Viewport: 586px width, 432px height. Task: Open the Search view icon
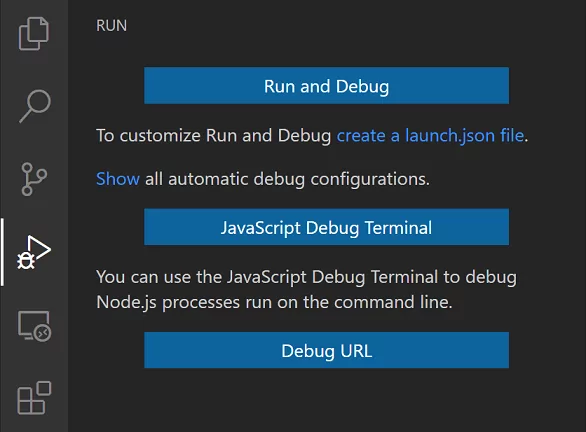pyautogui.click(x=35, y=106)
